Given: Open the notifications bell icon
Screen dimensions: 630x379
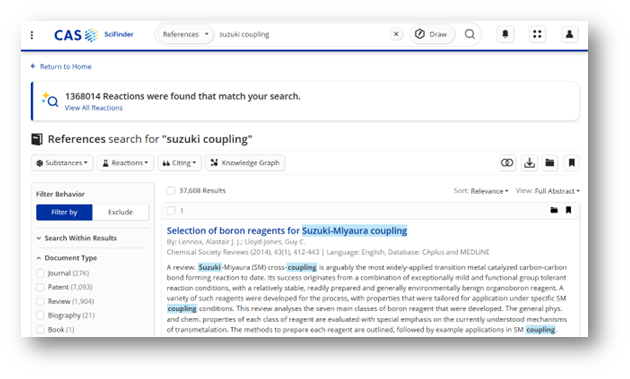Looking at the screenshot, I should pyautogui.click(x=505, y=34).
